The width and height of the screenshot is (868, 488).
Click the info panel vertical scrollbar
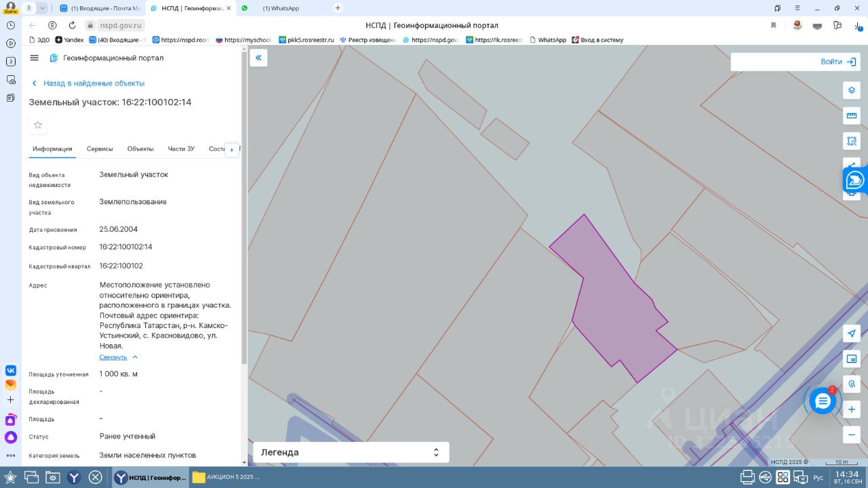point(244,207)
